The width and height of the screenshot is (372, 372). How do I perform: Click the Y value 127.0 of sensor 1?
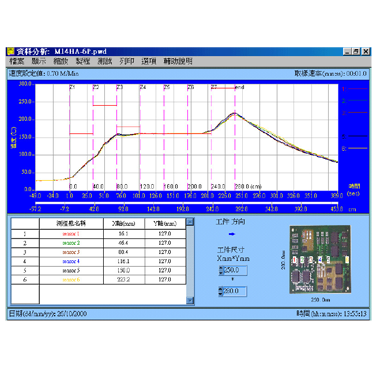coord(165,234)
